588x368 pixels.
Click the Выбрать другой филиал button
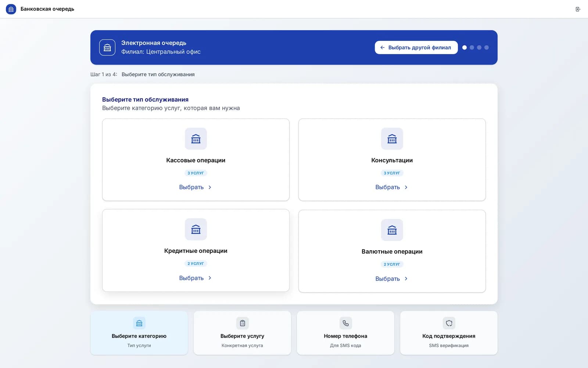[x=416, y=47]
